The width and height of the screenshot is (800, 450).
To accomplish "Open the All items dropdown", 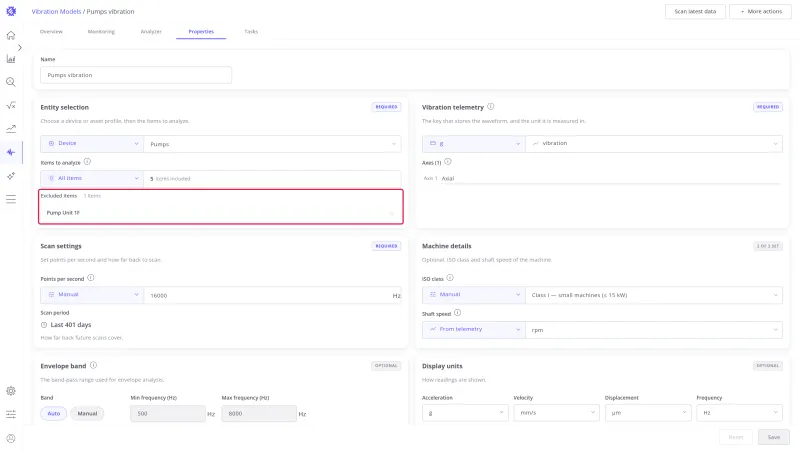I will point(92,179).
